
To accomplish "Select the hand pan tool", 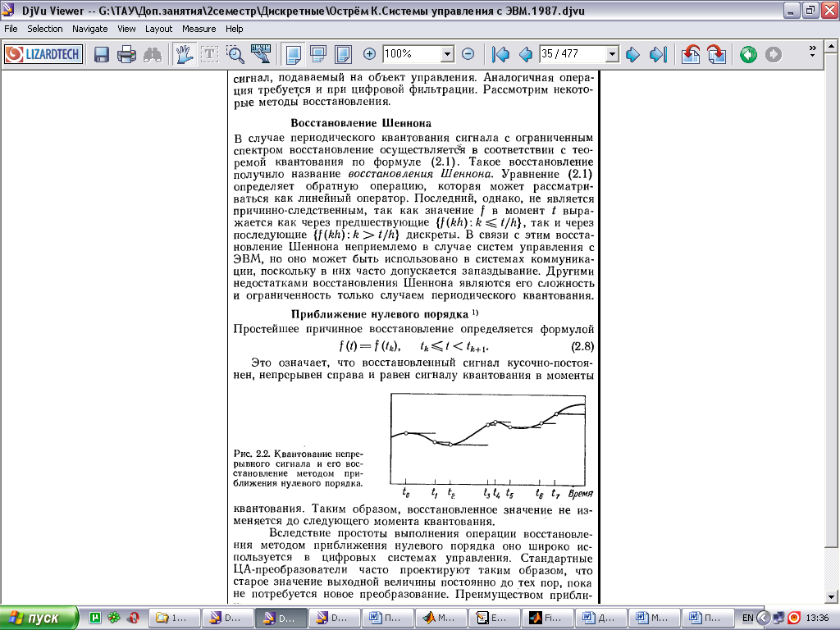I will coord(184,54).
